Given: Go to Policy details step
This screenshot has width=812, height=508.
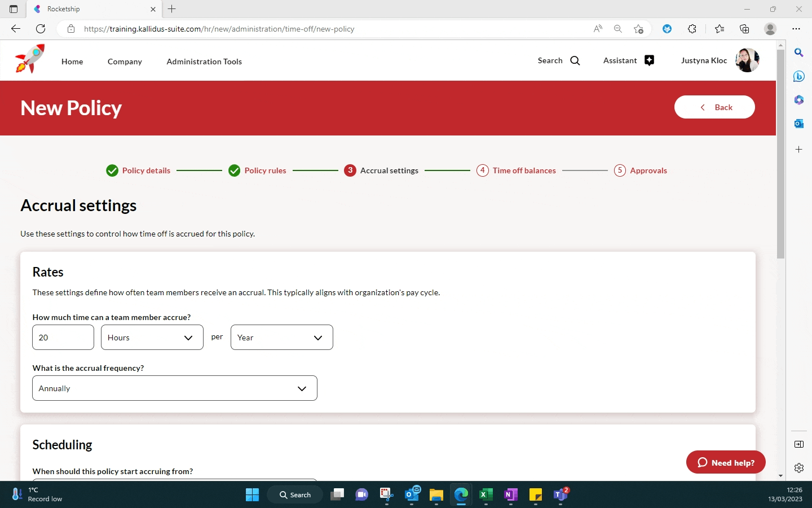Looking at the screenshot, I should 145,170.
